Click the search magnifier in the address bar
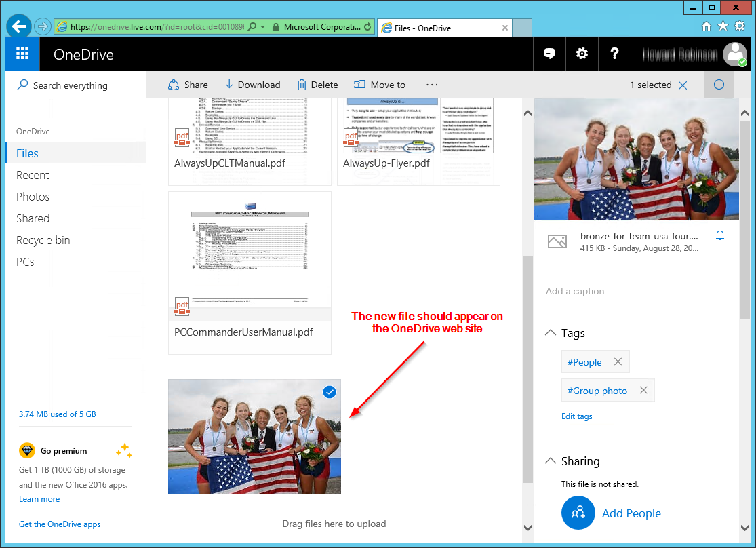Screen dimensions: 756x548 [x=252, y=27]
